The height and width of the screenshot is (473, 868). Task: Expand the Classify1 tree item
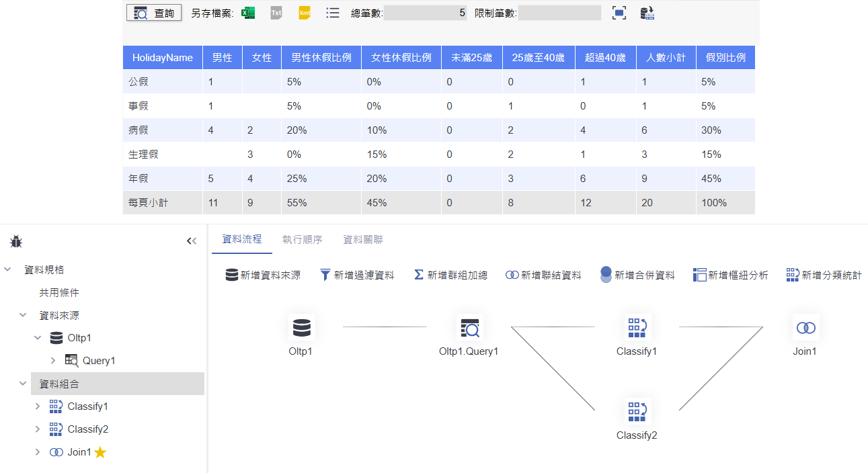pyautogui.click(x=38, y=406)
